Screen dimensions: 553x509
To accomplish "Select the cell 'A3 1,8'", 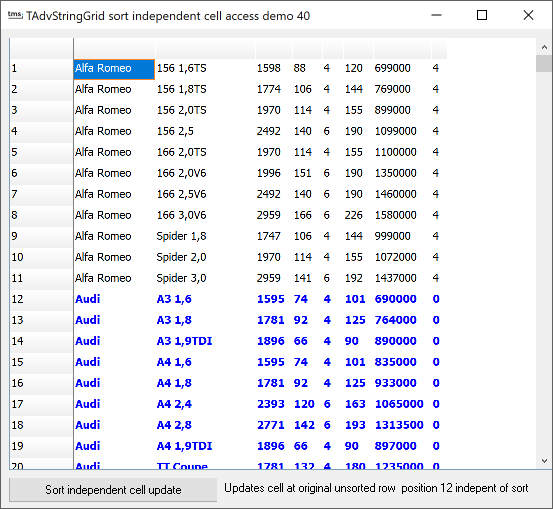I will (205, 321).
